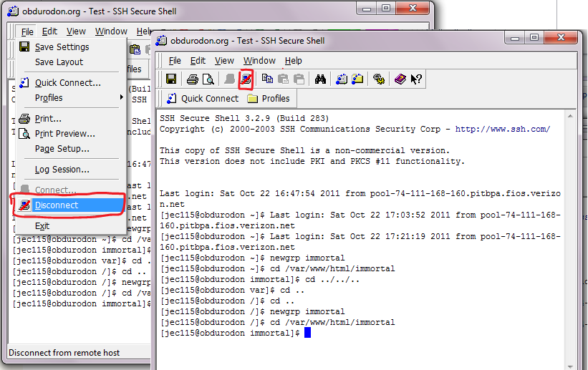Viewport: 588px width, 370px height.
Task: Click the blue terminal cursor block
Action: coord(307,333)
